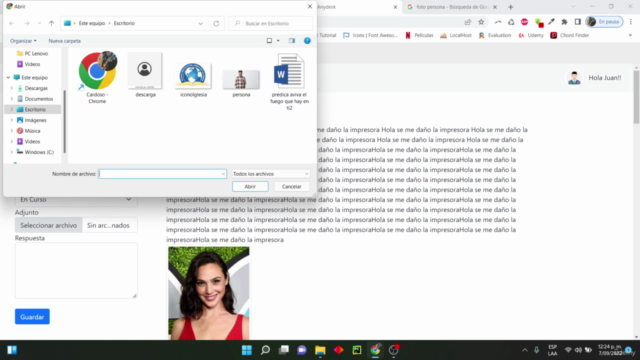Select Escritorio in the navigation tree
This screenshot has height=360, width=640.
click(35, 109)
